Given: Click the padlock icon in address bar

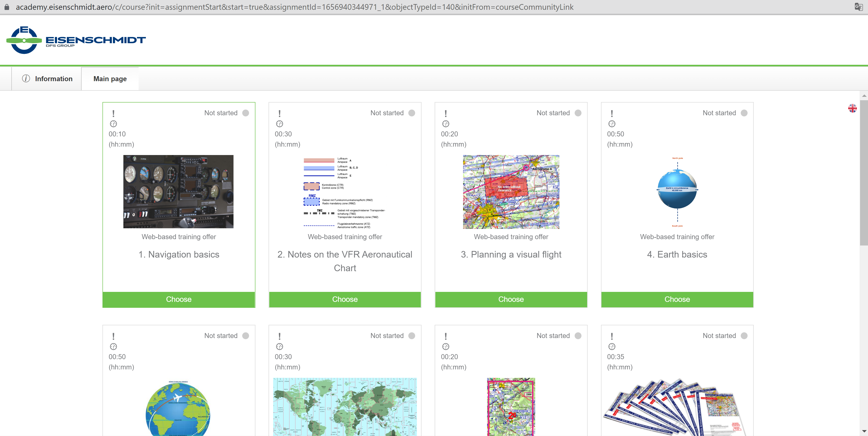Looking at the screenshot, I should point(7,7).
